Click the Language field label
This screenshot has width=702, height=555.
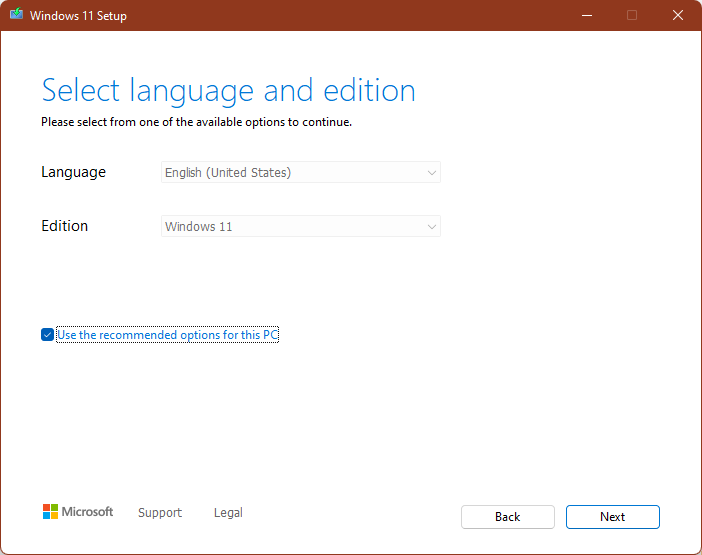pos(73,172)
